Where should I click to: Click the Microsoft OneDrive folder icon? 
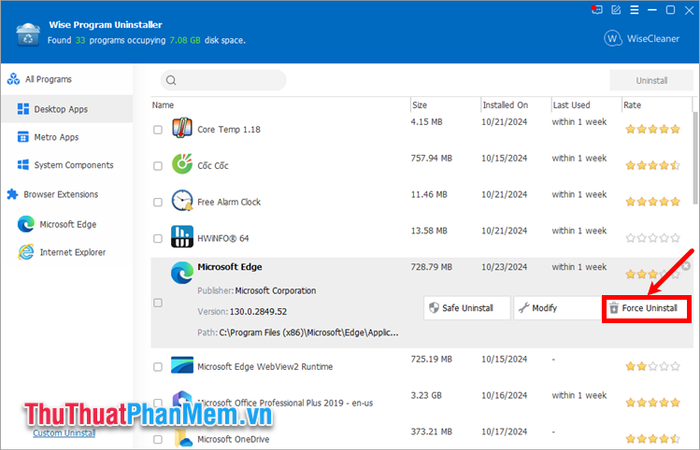[x=182, y=438]
